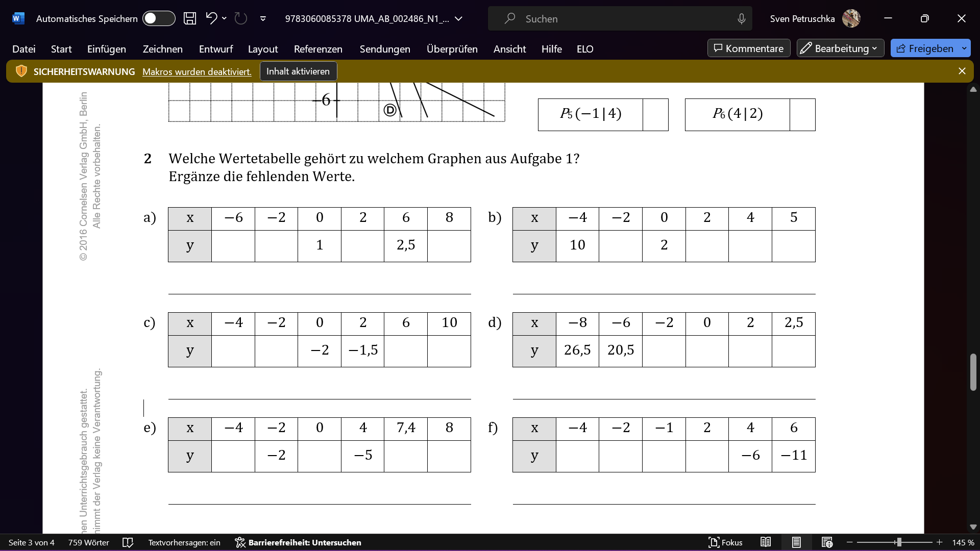980x551 pixels.
Task: Open Sven Petruschka account avatar
Action: 851,19
